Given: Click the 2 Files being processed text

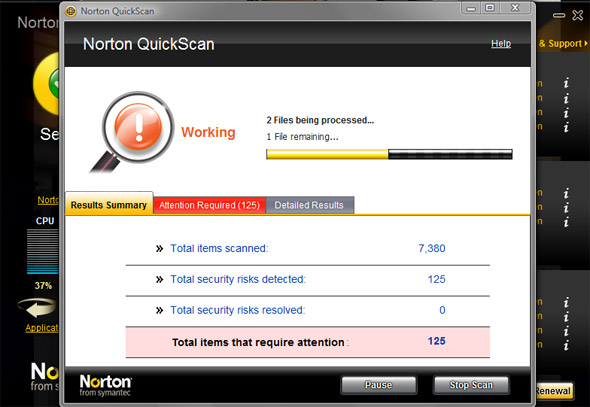Looking at the screenshot, I should click(320, 120).
